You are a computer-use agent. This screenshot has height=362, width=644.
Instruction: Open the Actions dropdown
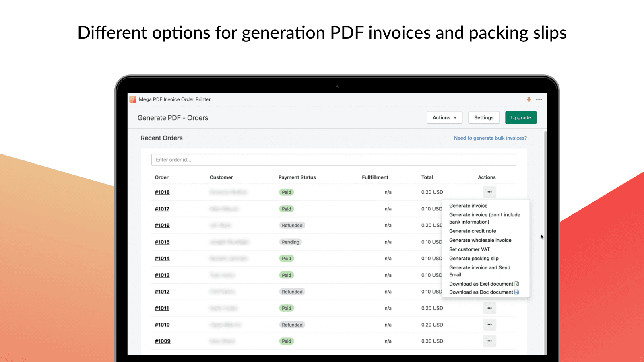(x=444, y=117)
